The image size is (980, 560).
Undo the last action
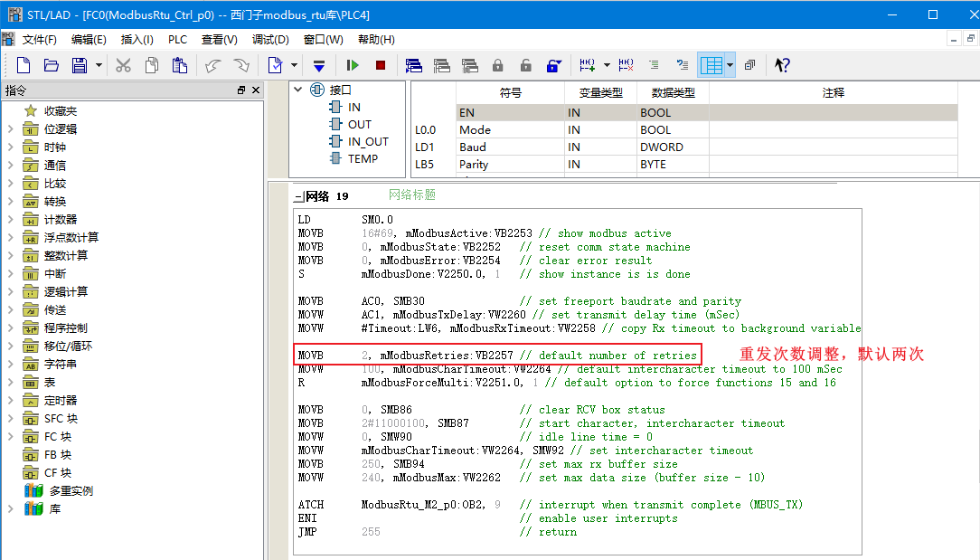coord(213,65)
